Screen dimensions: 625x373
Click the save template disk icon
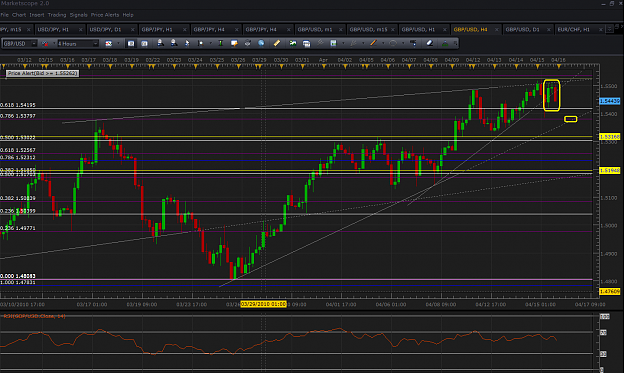(x=333, y=43)
